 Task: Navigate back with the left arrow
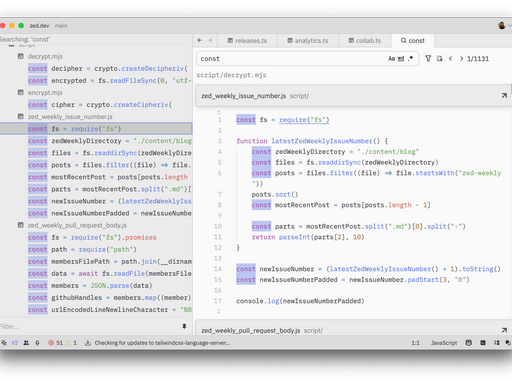200,40
